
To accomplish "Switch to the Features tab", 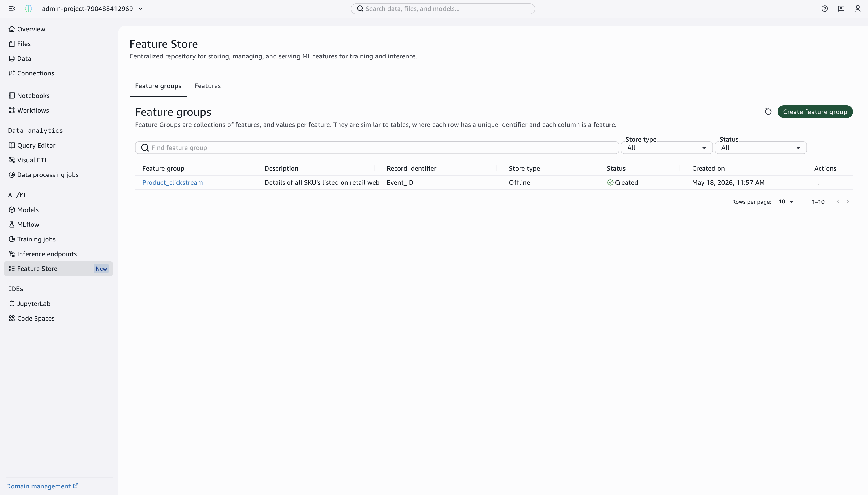I will (x=207, y=86).
